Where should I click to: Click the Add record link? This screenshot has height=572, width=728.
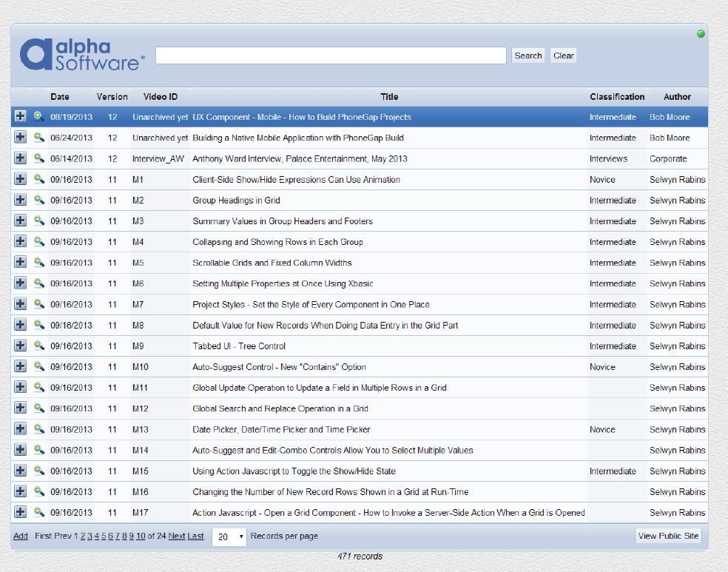click(20, 536)
